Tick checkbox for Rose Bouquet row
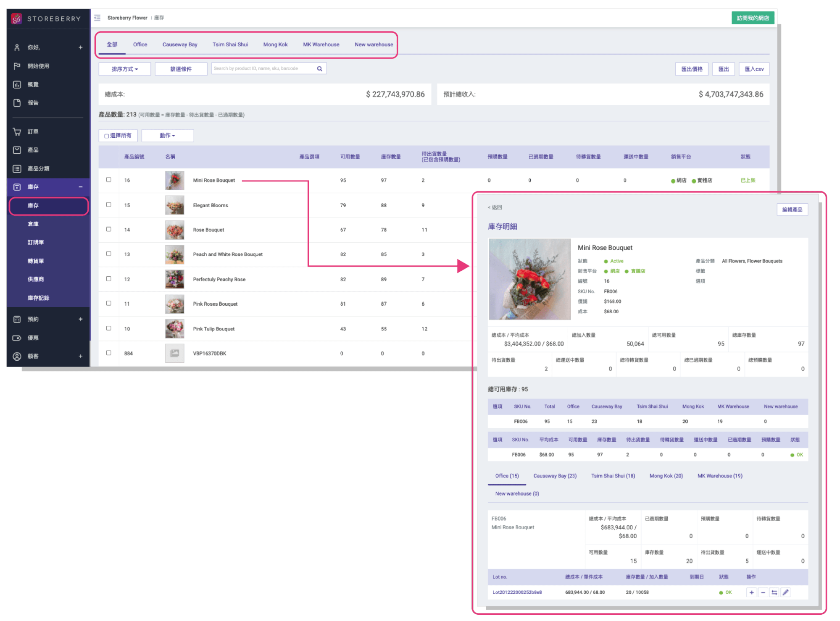The width and height of the screenshot is (840, 621). pyautogui.click(x=109, y=229)
